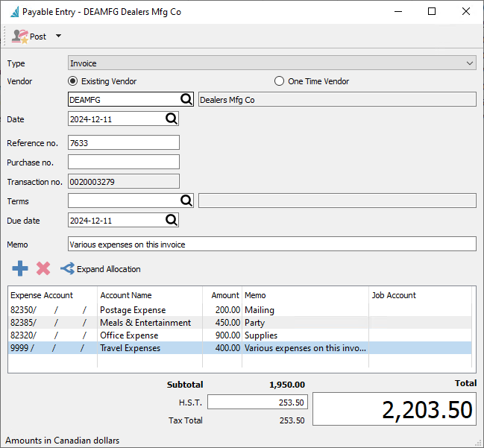Click the 400.00 amount cell

pyautogui.click(x=222, y=347)
